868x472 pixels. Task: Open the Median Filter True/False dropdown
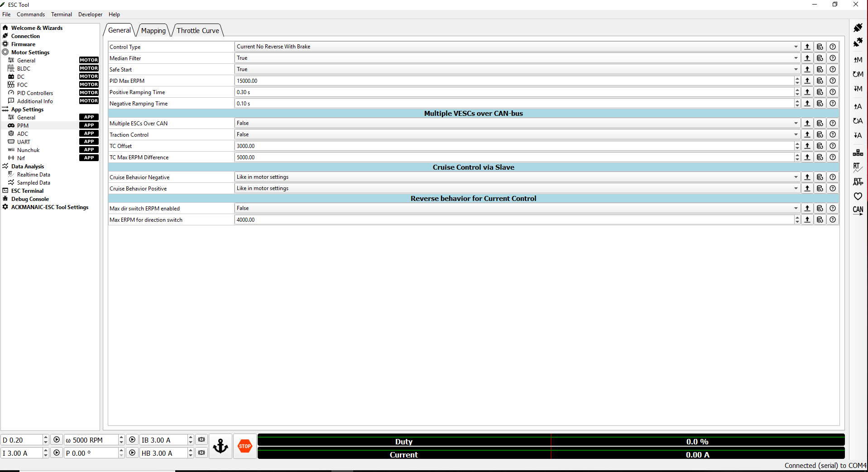[x=517, y=58]
